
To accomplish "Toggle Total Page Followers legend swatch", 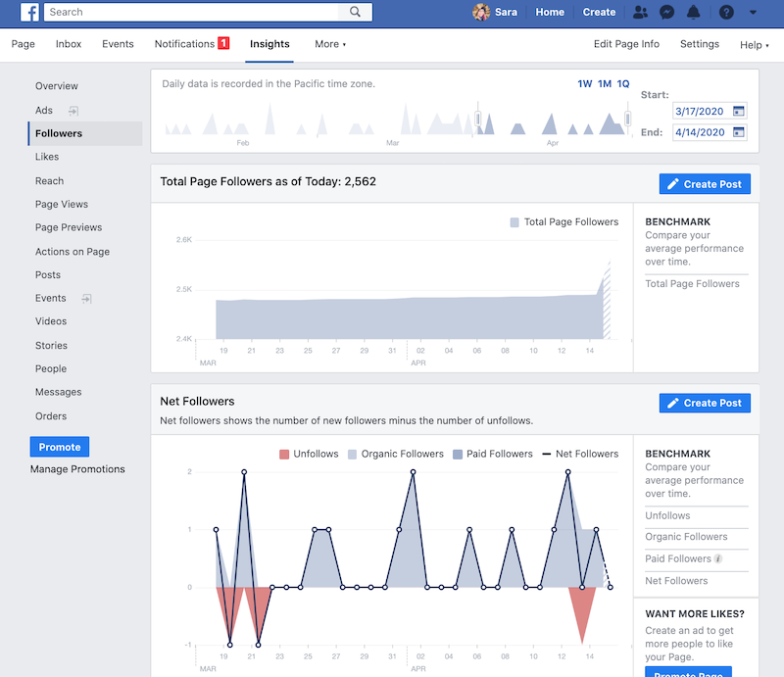I will [514, 222].
